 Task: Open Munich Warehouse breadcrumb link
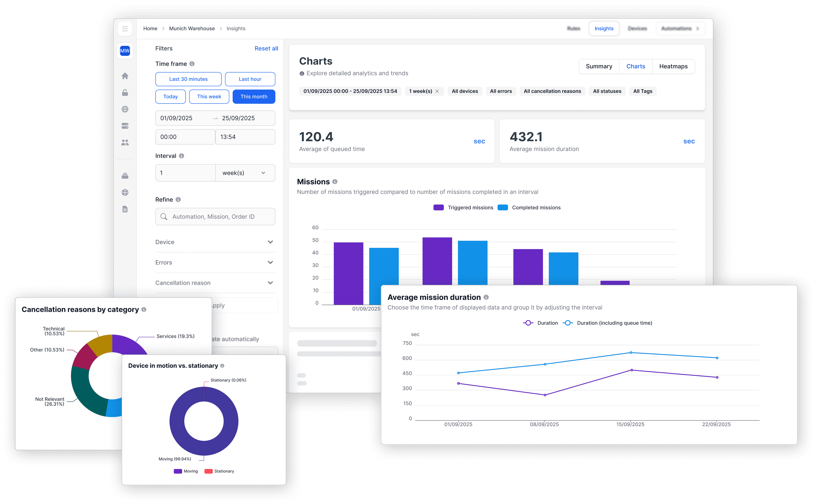(x=192, y=29)
